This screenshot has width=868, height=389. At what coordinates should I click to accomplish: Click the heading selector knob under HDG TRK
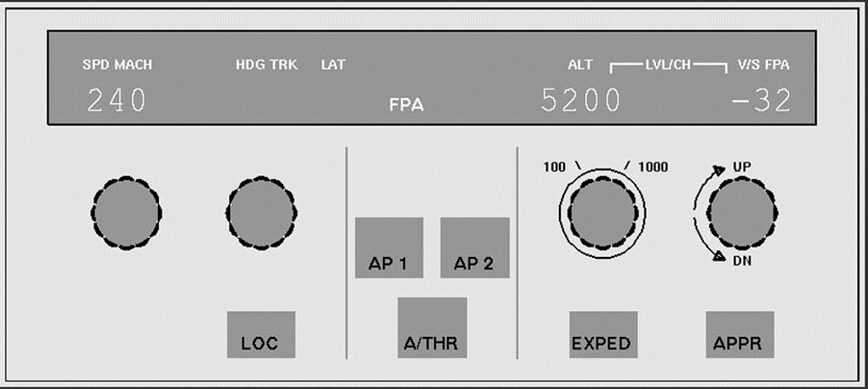(x=261, y=213)
